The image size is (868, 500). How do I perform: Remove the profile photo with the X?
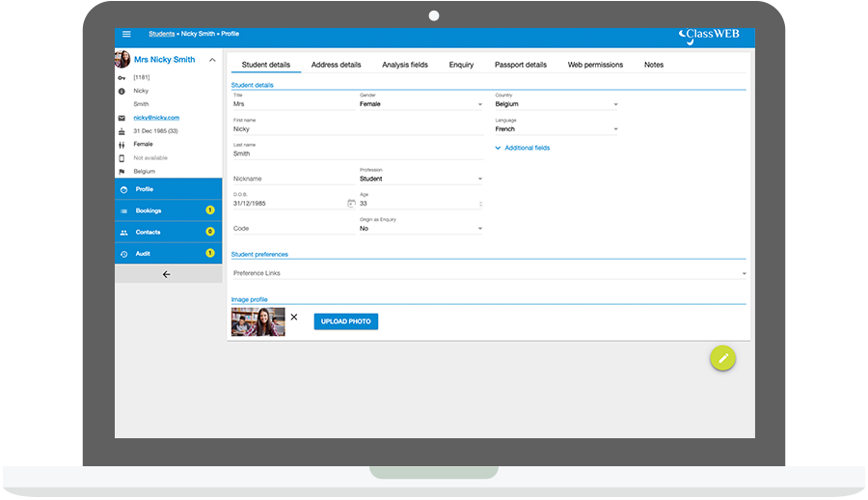click(294, 317)
